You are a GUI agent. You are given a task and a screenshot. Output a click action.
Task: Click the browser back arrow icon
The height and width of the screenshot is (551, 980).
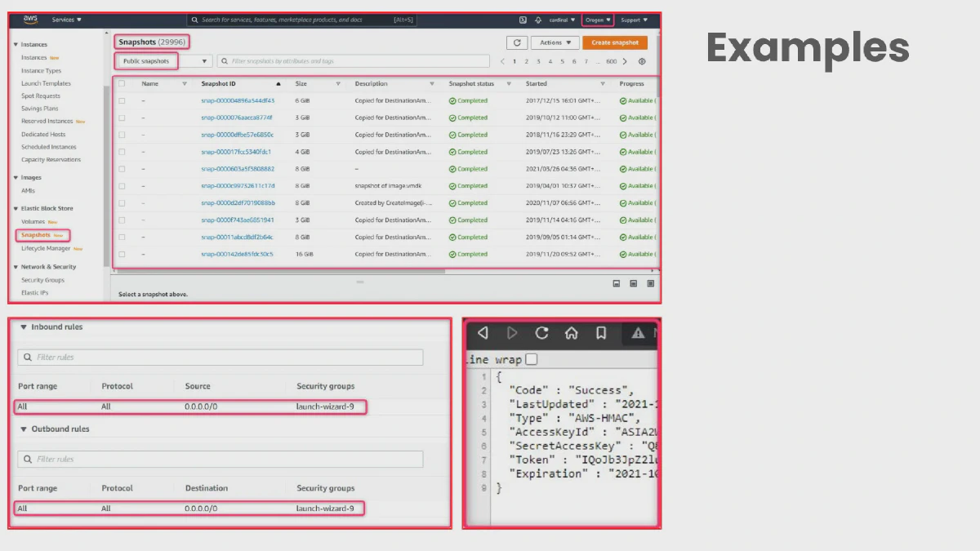[x=483, y=333]
